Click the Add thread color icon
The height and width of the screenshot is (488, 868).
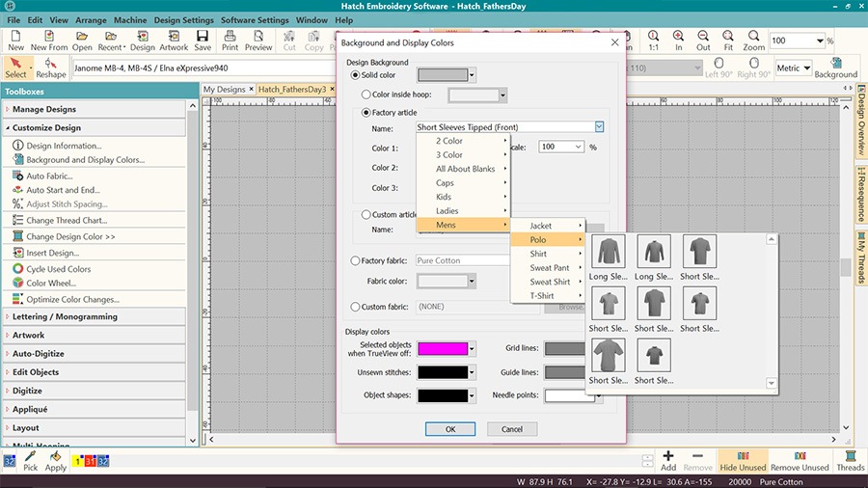[x=668, y=460]
